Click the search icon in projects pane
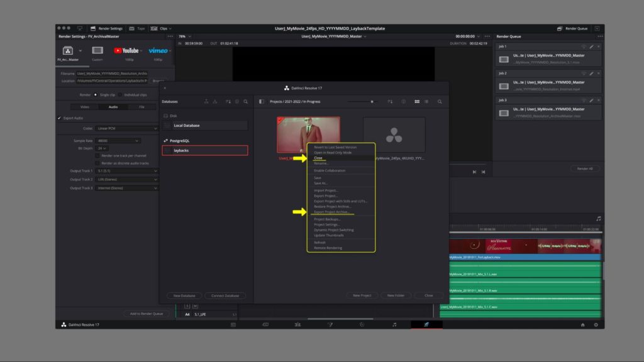This screenshot has height=362, width=644. click(440, 101)
